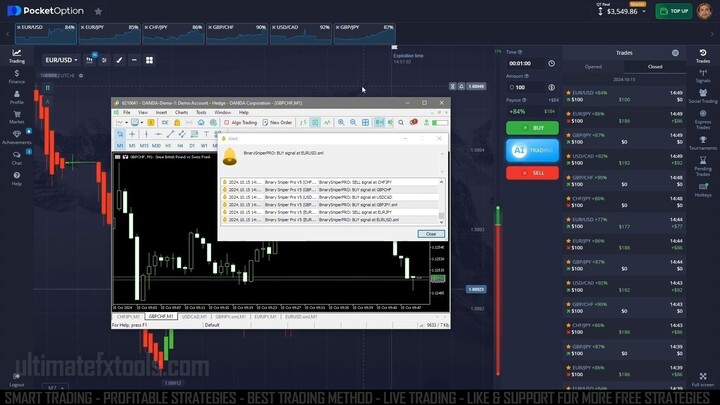Open the Tools menu in MetaTrader
This screenshot has width=720, height=405.
[201, 112]
